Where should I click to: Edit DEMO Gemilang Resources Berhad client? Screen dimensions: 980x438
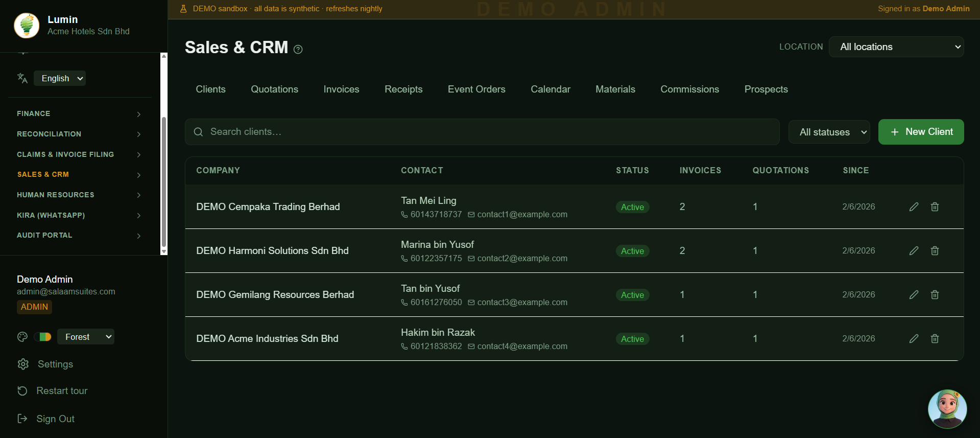(x=914, y=294)
